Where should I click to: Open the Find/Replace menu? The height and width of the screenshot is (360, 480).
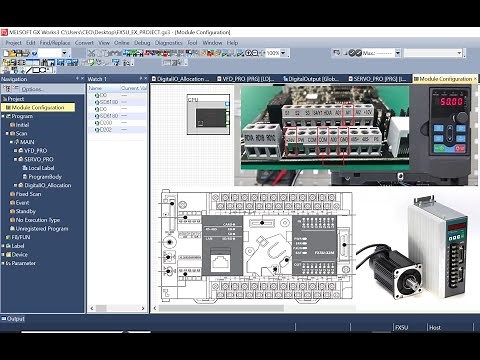[55, 43]
